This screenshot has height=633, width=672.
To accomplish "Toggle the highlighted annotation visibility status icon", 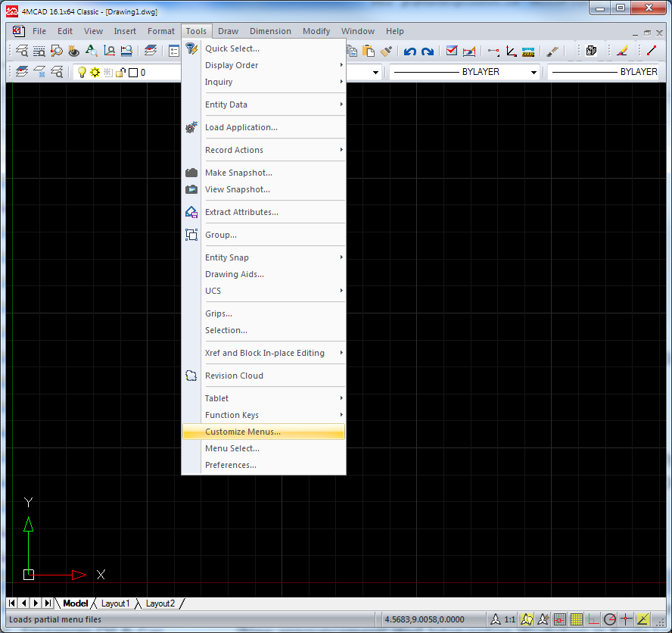I will 527,619.
